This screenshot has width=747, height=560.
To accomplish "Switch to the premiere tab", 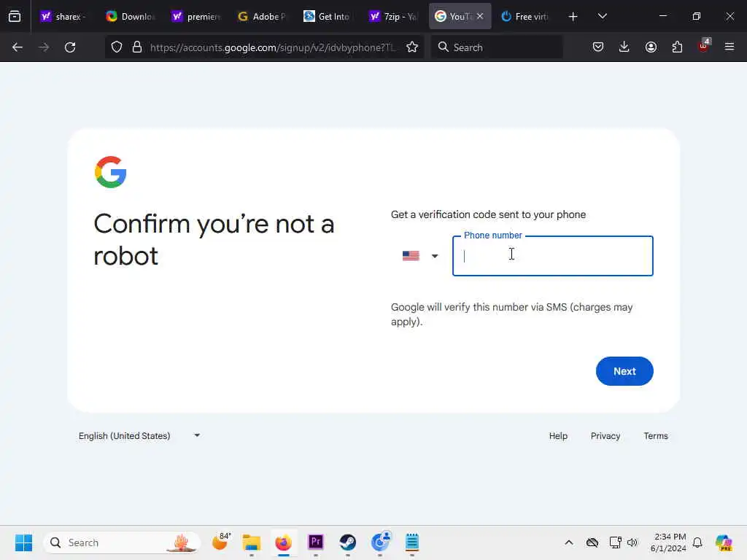I will 196,17.
